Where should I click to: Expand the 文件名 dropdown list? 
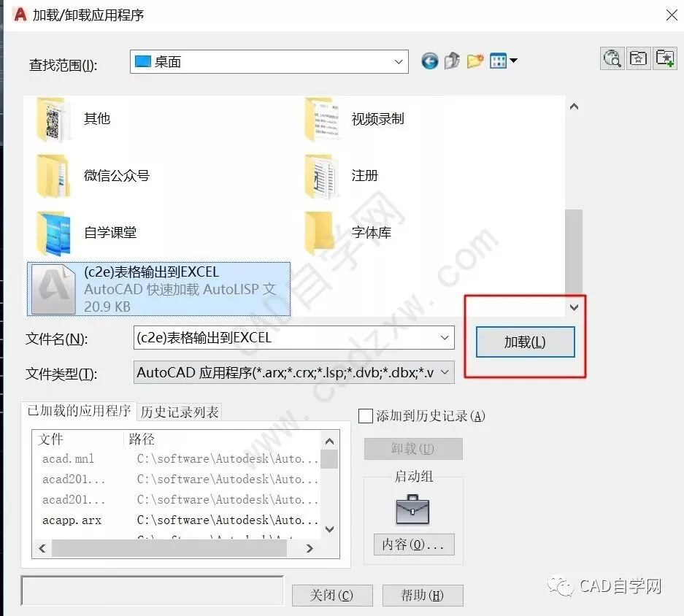pyautogui.click(x=445, y=338)
